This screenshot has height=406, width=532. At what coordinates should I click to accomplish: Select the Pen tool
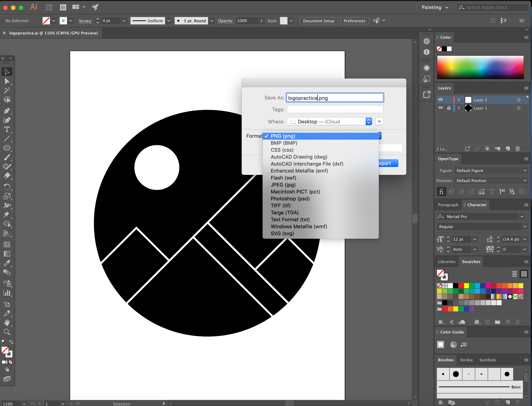click(7, 111)
